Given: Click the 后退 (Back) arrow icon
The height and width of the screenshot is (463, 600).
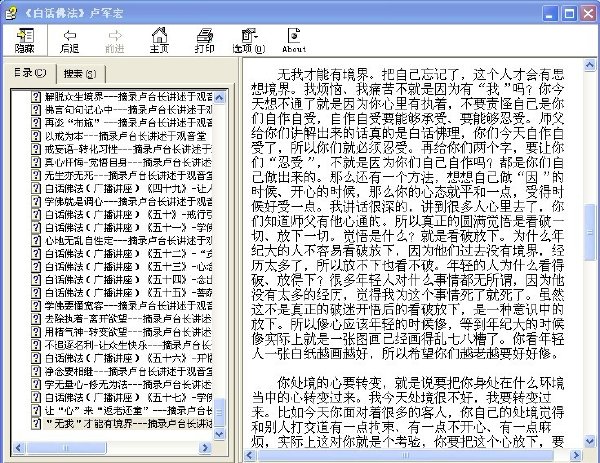Looking at the screenshot, I should (69, 40).
